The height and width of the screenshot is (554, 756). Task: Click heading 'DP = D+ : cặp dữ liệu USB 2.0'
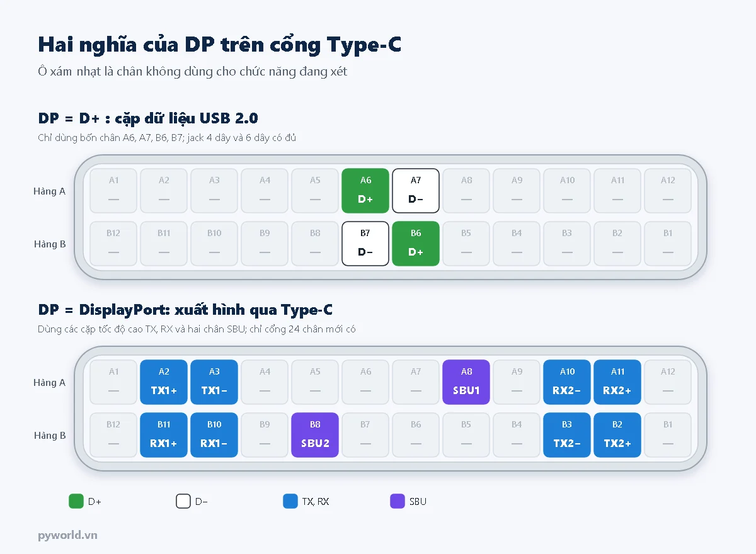point(148,118)
